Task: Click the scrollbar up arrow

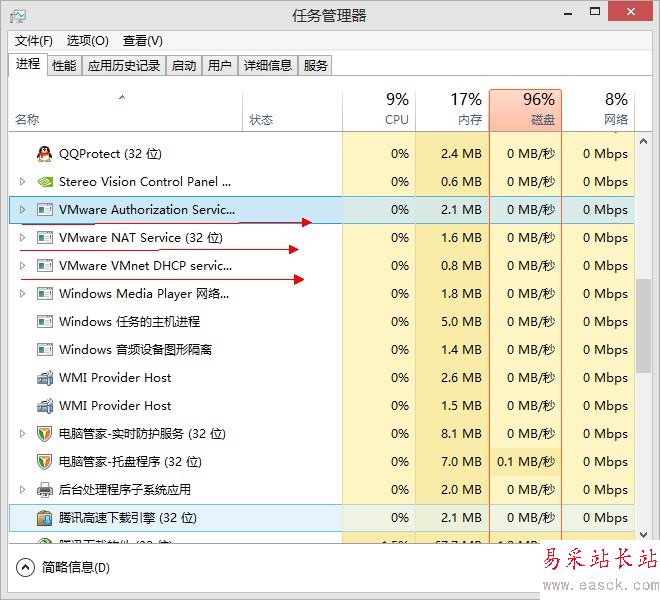Action: tap(644, 141)
